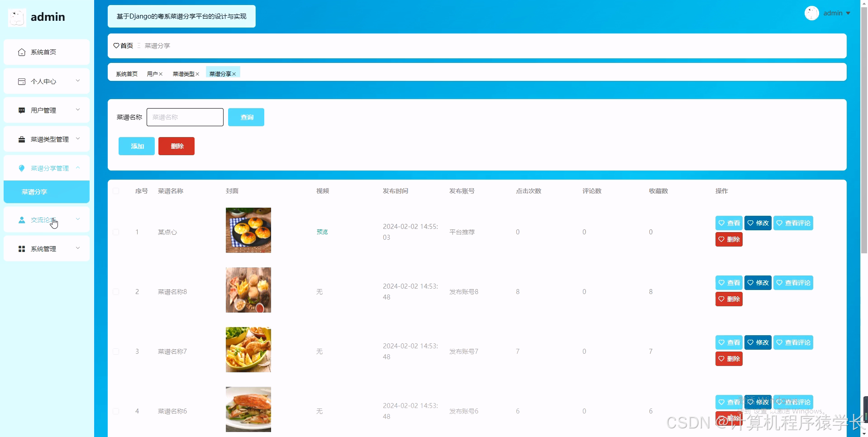Open the admin account dropdown arrow
The height and width of the screenshot is (437, 868).
coord(848,13)
